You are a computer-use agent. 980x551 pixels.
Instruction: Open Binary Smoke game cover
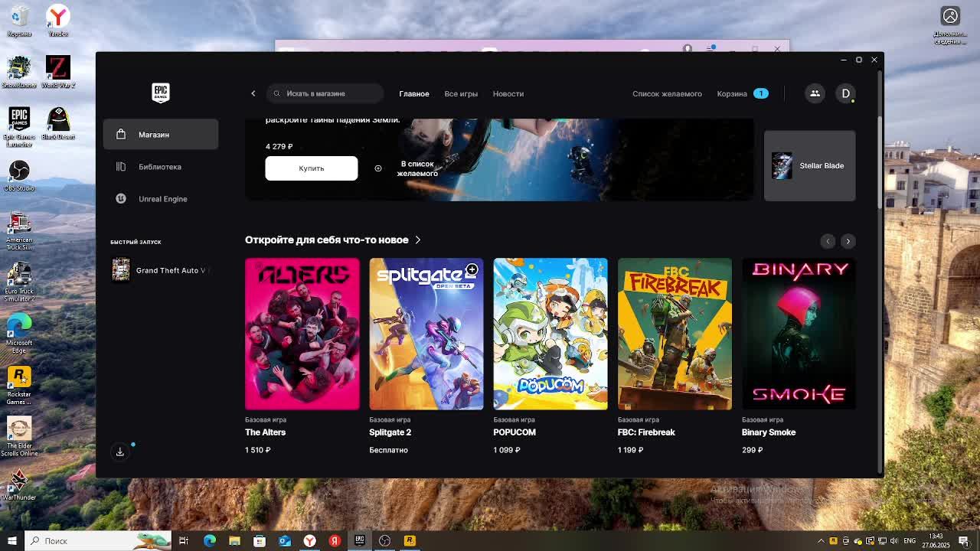pyautogui.click(x=799, y=334)
